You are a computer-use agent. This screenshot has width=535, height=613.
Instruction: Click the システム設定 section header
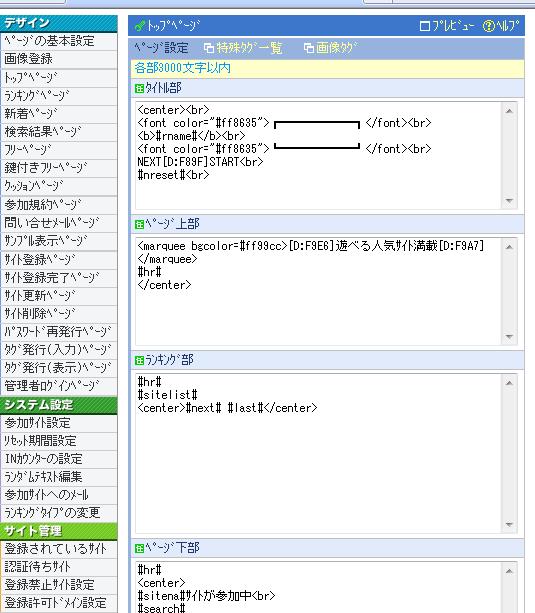tap(59, 405)
